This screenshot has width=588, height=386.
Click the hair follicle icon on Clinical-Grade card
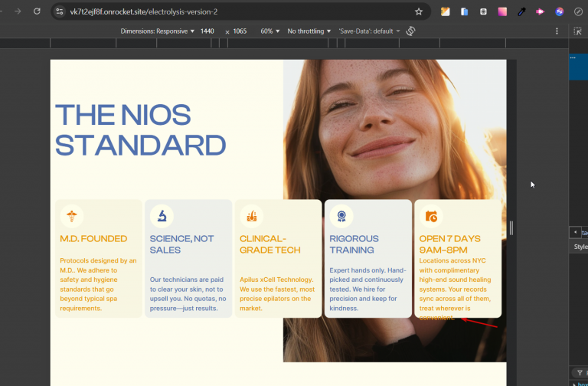[252, 216]
